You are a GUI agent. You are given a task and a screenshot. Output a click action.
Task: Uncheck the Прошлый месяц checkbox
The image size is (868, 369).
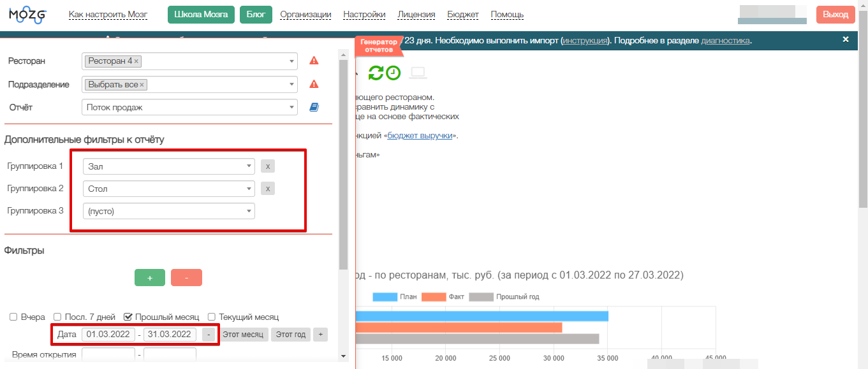(x=128, y=317)
